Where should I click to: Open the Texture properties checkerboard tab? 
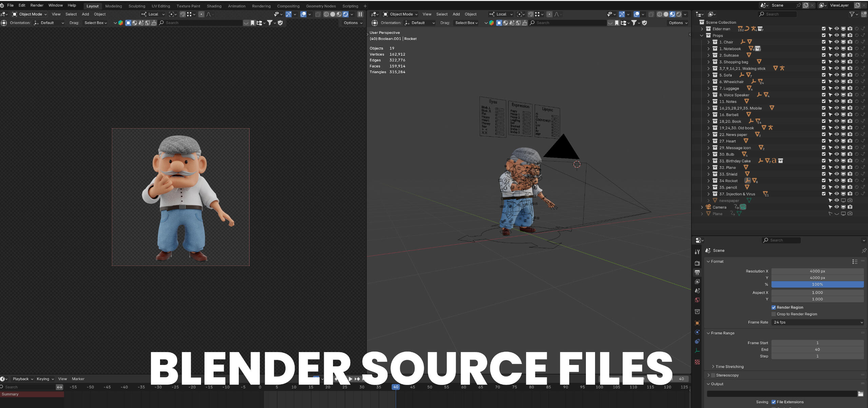(x=697, y=362)
